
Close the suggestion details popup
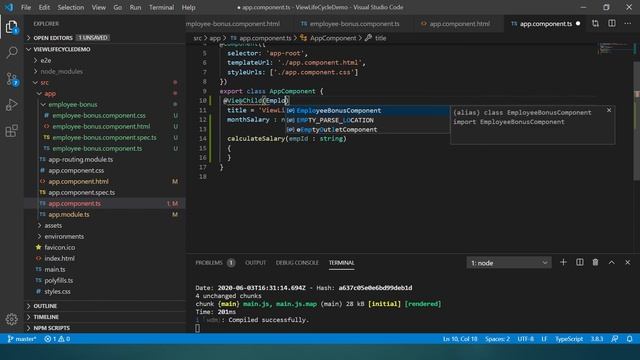tap(609, 110)
